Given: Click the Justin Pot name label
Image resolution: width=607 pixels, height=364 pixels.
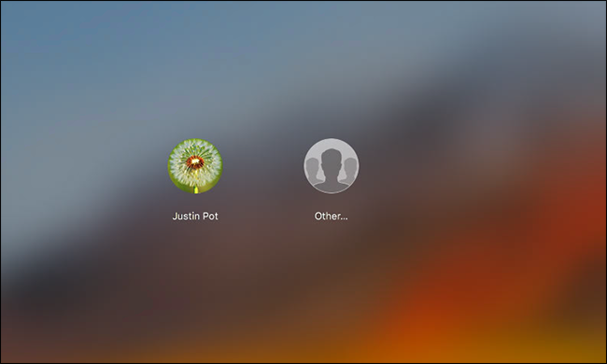Looking at the screenshot, I should click(x=195, y=216).
